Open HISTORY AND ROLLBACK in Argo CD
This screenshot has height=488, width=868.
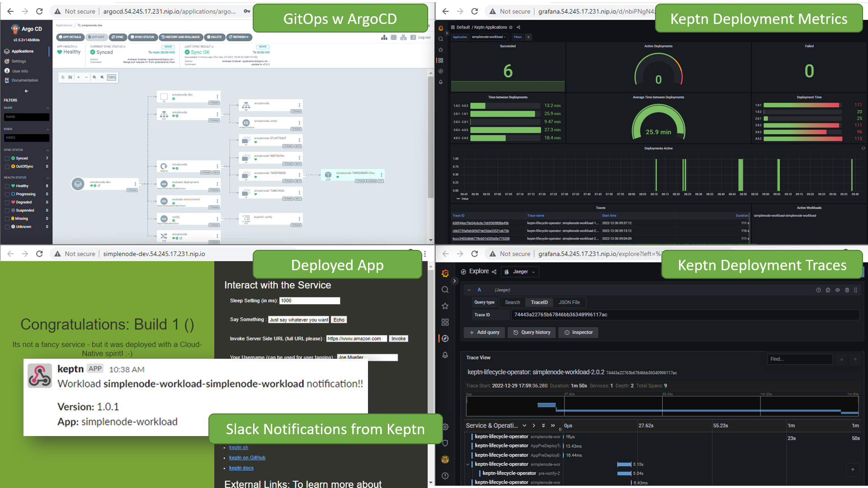coord(180,37)
